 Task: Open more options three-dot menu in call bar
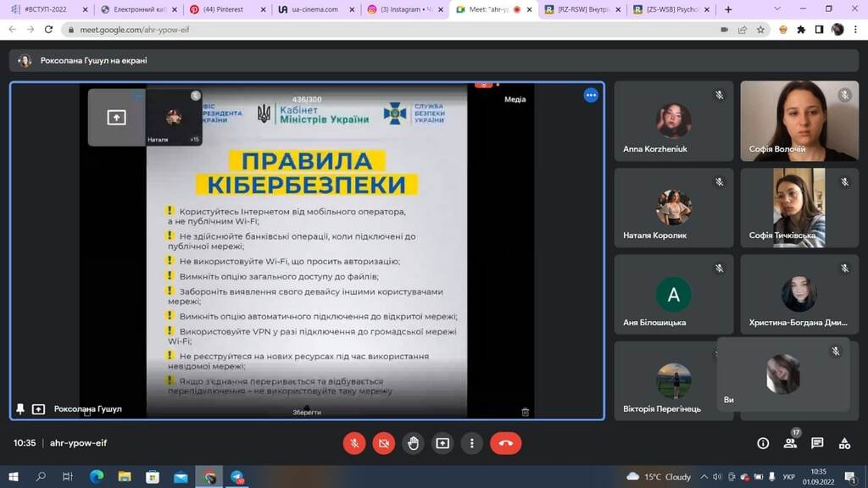(x=471, y=443)
